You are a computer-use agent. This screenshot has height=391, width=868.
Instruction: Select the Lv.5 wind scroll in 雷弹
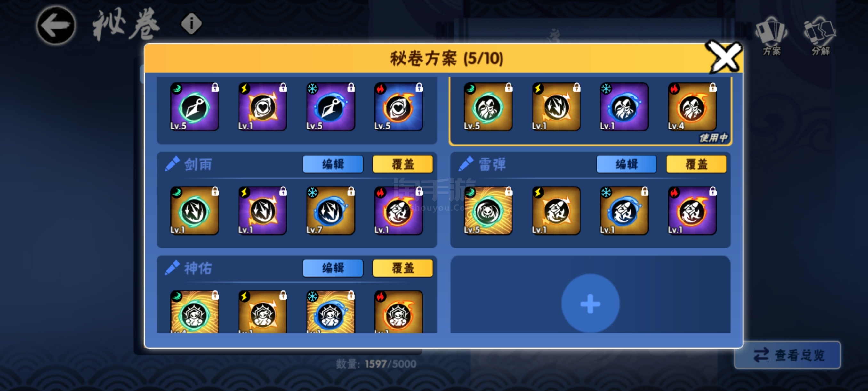(x=488, y=211)
